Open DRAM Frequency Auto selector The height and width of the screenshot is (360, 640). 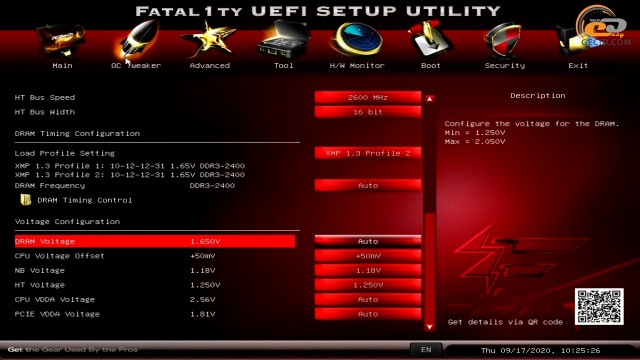[368, 185]
